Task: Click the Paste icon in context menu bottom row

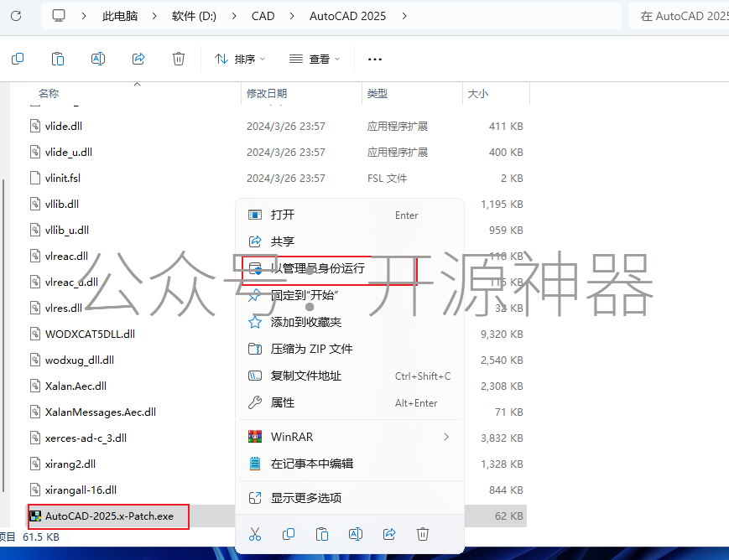Action: pos(322,534)
